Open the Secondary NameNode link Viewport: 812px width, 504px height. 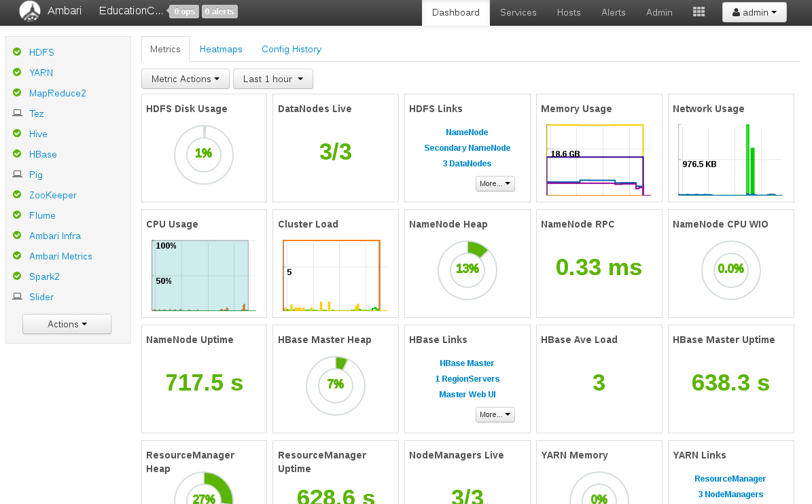[x=467, y=148]
